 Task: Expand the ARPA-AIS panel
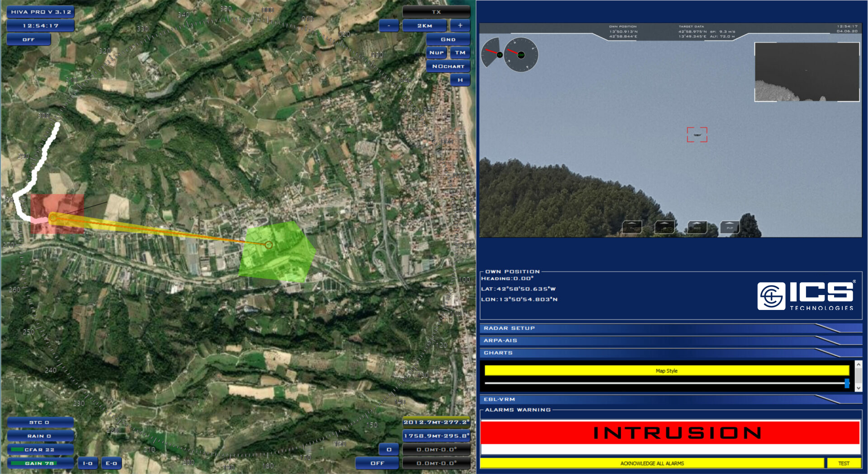pyautogui.click(x=671, y=340)
